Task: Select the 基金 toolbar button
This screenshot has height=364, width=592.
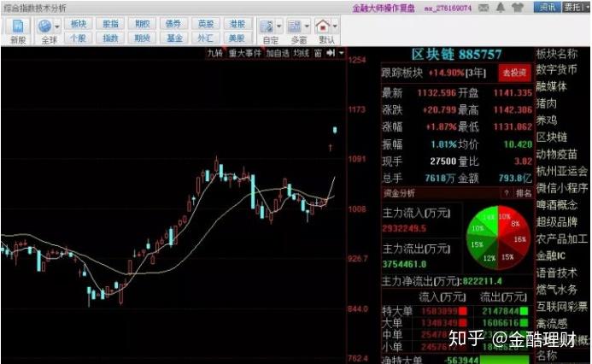Action: point(173,38)
